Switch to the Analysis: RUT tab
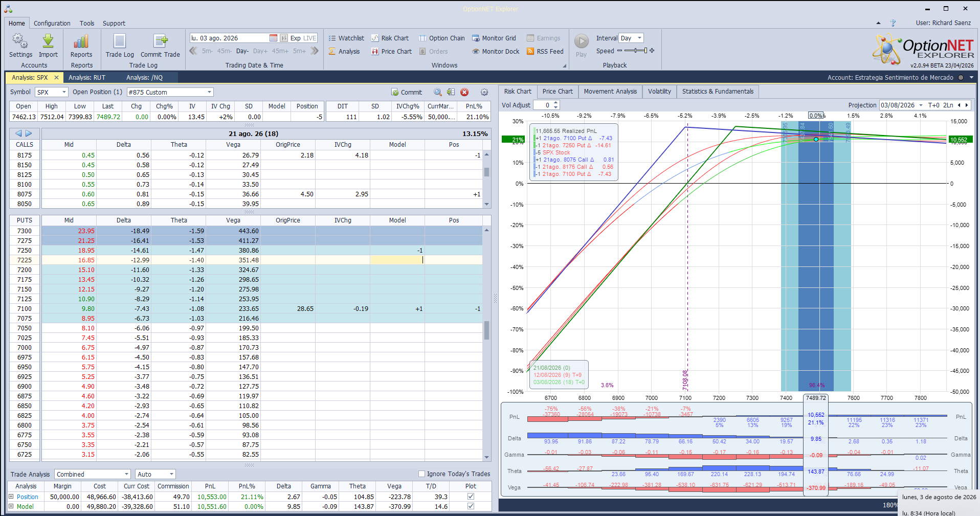 (x=87, y=78)
